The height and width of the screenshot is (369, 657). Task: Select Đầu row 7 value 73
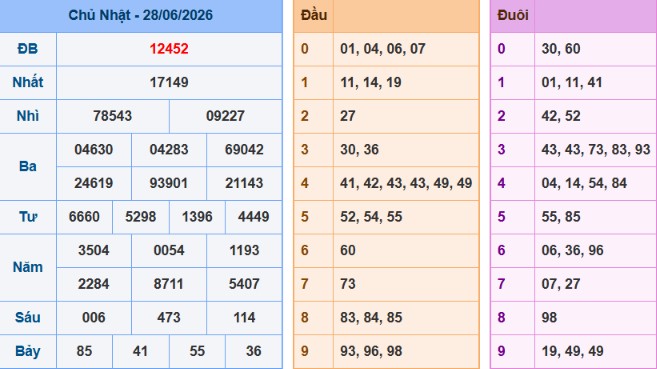point(348,284)
